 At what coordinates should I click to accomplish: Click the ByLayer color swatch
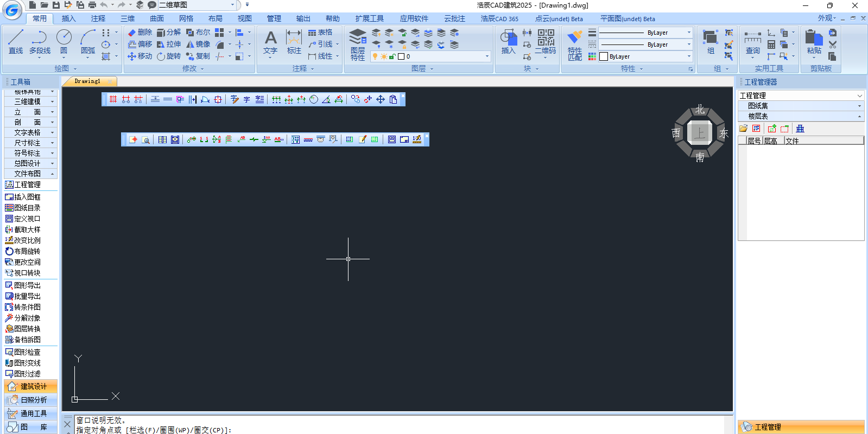(604, 56)
